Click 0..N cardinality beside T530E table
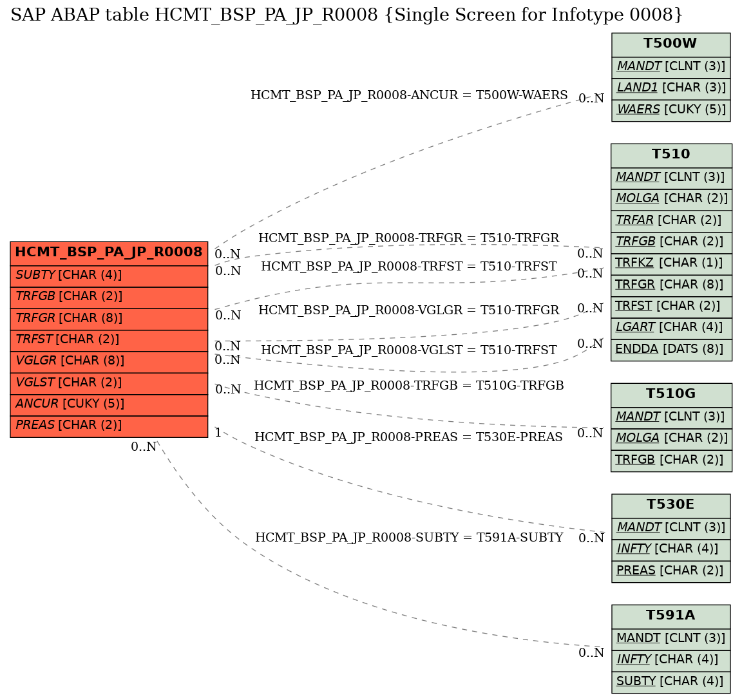Screen dimensions: 742x700 click(591, 538)
